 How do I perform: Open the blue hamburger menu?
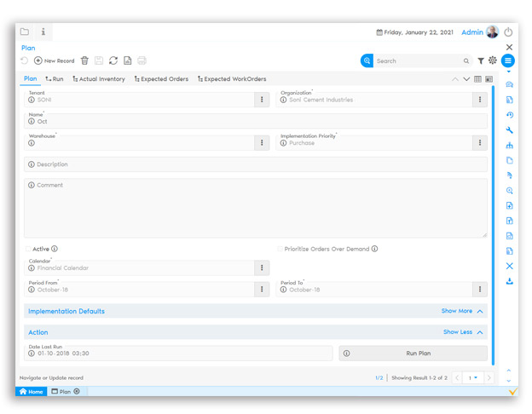click(x=508, y=60)
